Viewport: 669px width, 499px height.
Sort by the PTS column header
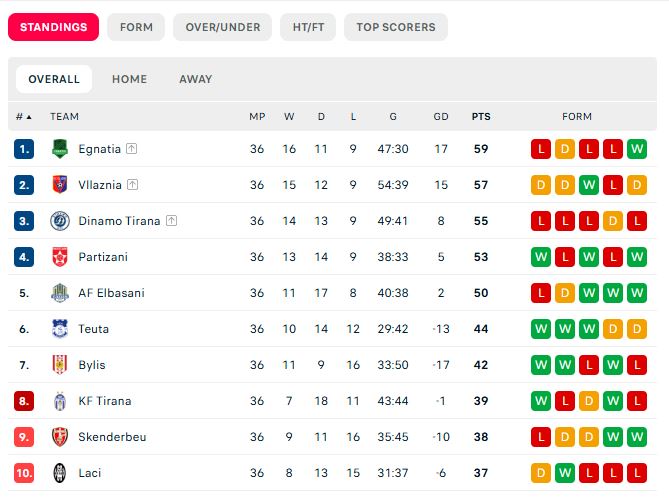[481, 116]
